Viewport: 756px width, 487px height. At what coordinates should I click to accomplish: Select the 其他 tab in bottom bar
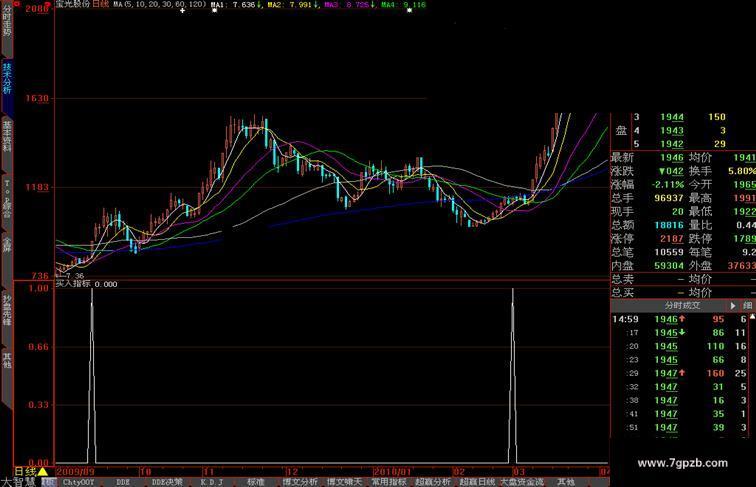click(x=566, y=482)
